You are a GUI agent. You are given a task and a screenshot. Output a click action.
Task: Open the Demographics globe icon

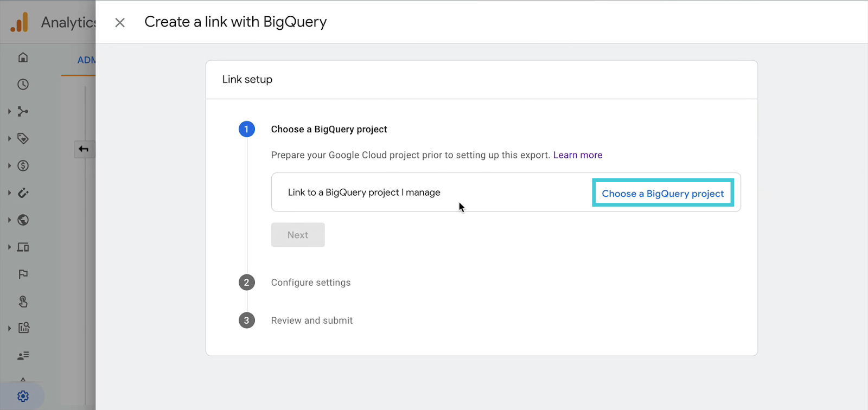pos(23,220)
